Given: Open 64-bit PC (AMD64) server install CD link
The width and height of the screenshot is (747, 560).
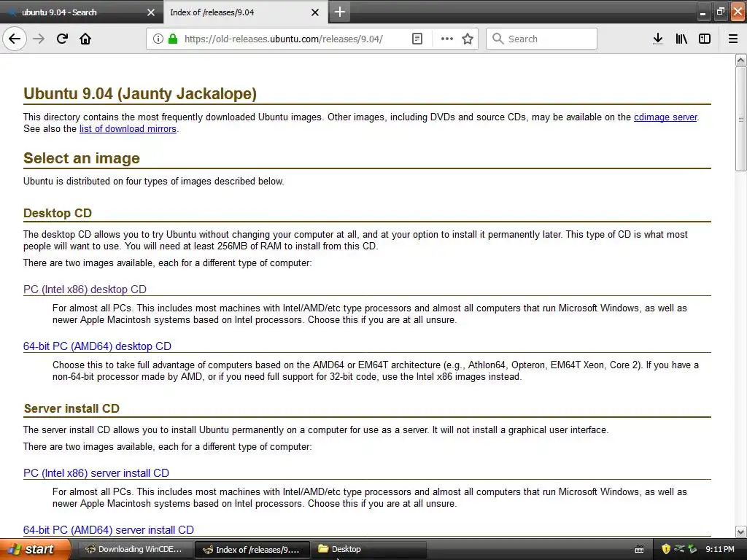Looking at the screenshot, I should click(x=109, y=530).
